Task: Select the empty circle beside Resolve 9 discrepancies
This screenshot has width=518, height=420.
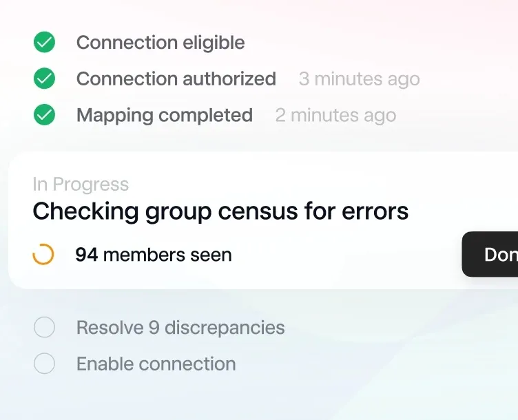Action: click(x=44, y=328)
